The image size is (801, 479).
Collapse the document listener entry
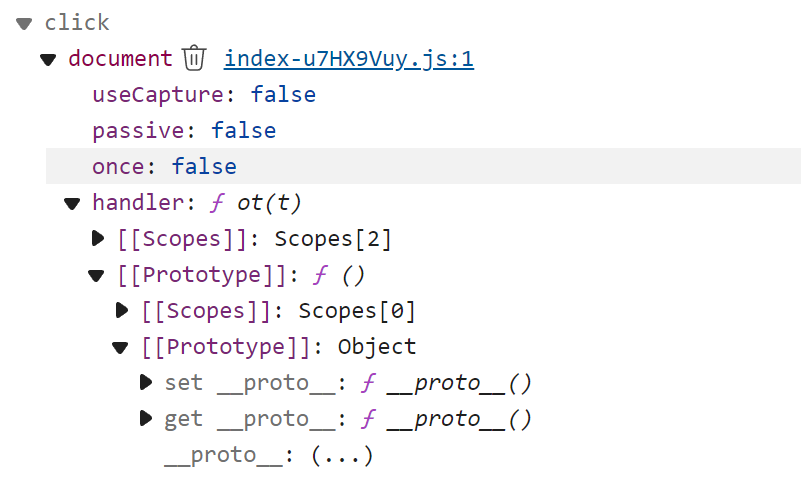pos(48,60)
